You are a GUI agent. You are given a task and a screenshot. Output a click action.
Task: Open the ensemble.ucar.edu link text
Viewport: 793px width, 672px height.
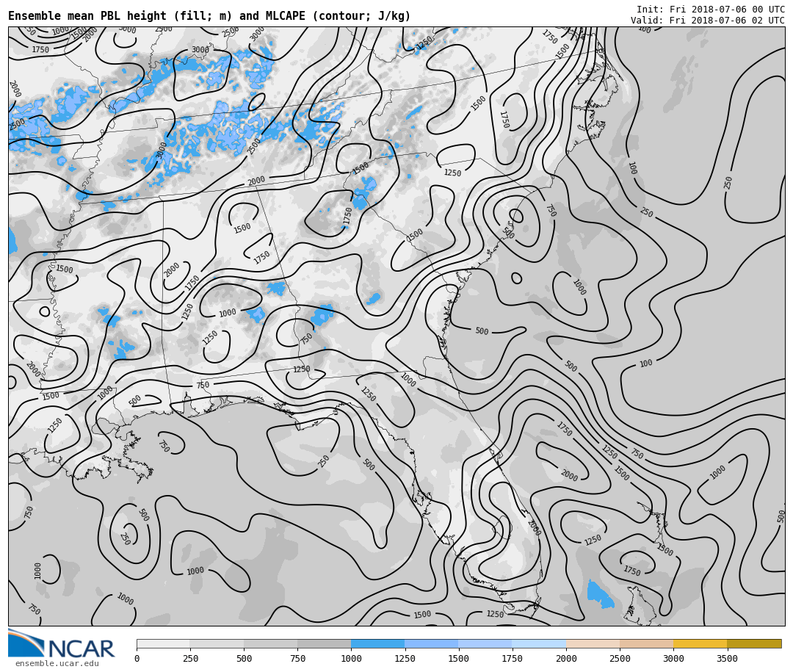[x=57, y=664]
